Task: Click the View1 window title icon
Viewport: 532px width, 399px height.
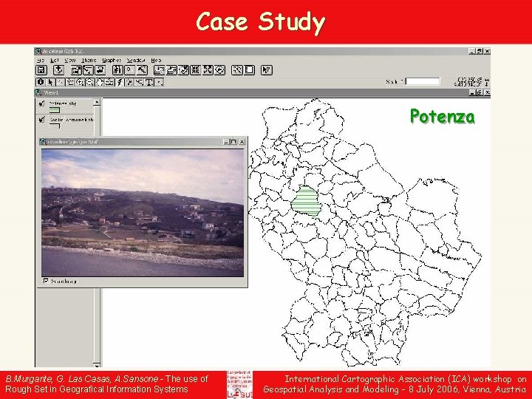Action: point(38,92)
